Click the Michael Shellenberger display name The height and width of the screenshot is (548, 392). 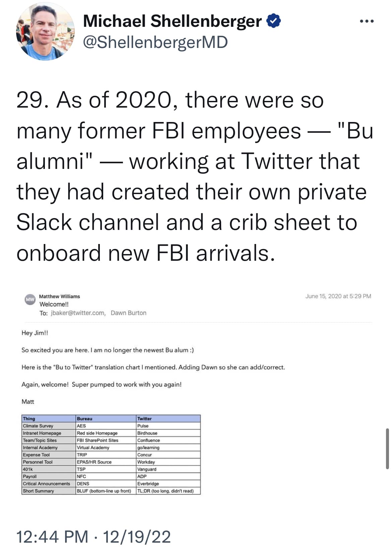pyautogui.click(x=172, y=21)
